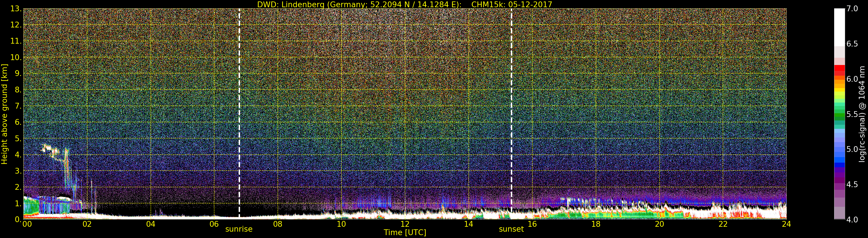Screen dimensions: 868x238
Task: Click the colorbar value '4.0'
Action: point(852,220)
